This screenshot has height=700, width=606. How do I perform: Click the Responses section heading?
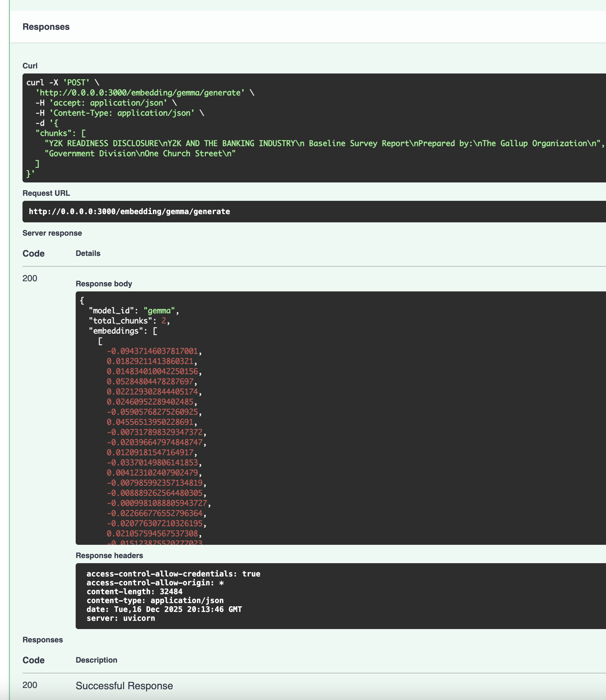point(46,27)
